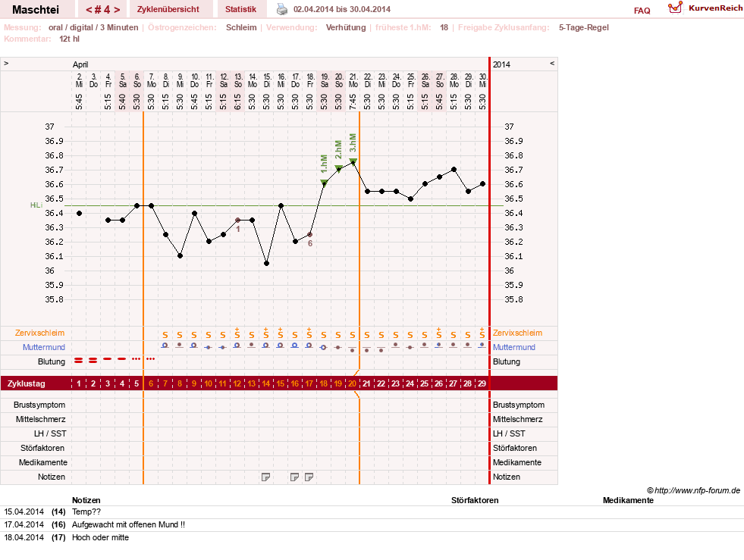Click bleeding symbol on cycle day 3
The width and height of the screenshot is (744, 560).
(108, 359)
